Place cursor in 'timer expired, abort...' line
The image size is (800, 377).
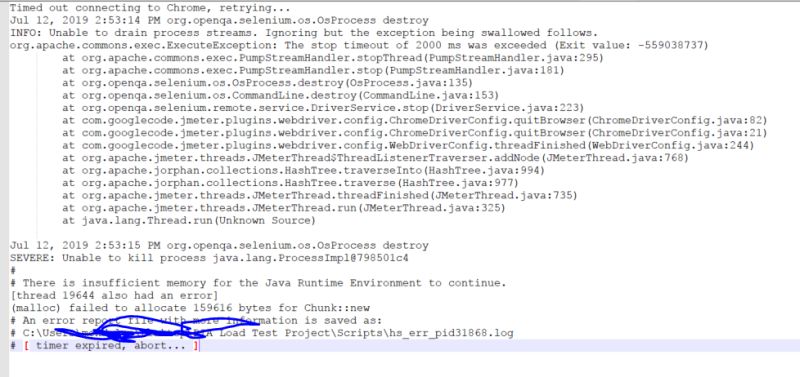(105, 346)
